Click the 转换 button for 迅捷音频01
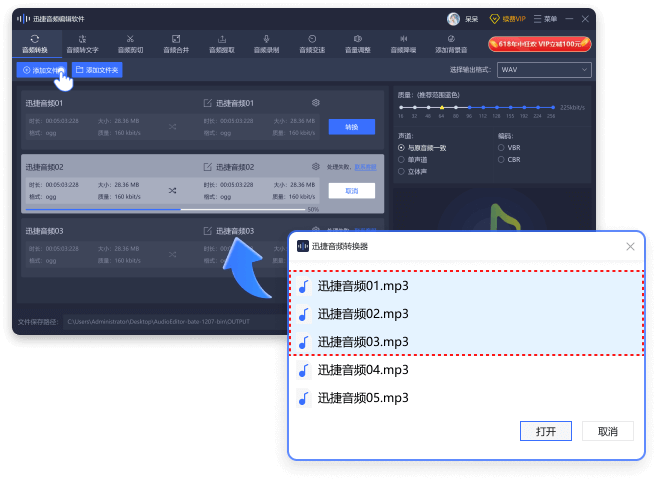660x483 pixels. pos(351,127)
